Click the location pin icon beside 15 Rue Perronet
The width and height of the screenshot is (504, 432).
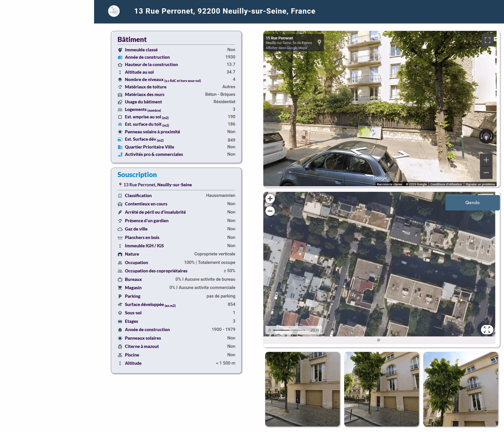(x=319, y=43)
